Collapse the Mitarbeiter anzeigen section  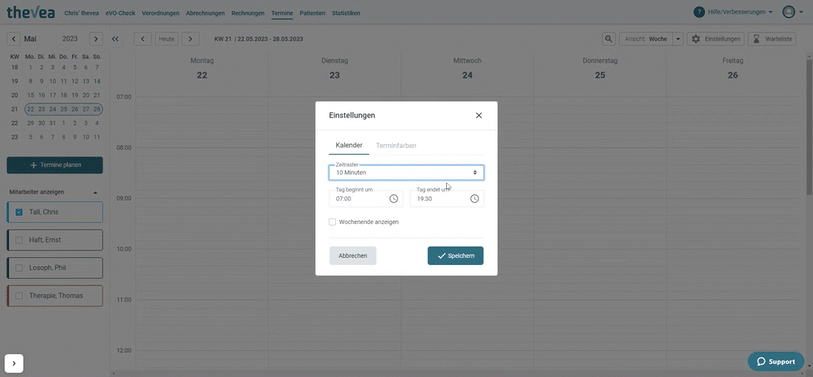tap(95, 192)
